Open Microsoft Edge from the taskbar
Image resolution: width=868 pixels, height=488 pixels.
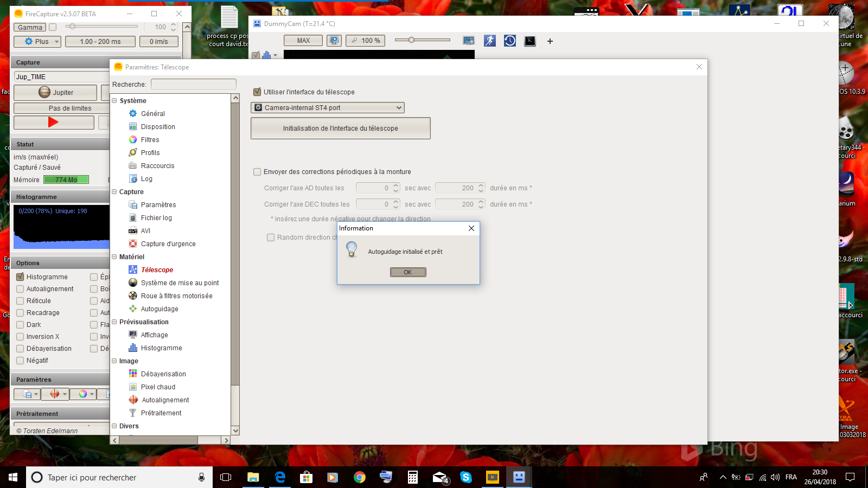280,477
